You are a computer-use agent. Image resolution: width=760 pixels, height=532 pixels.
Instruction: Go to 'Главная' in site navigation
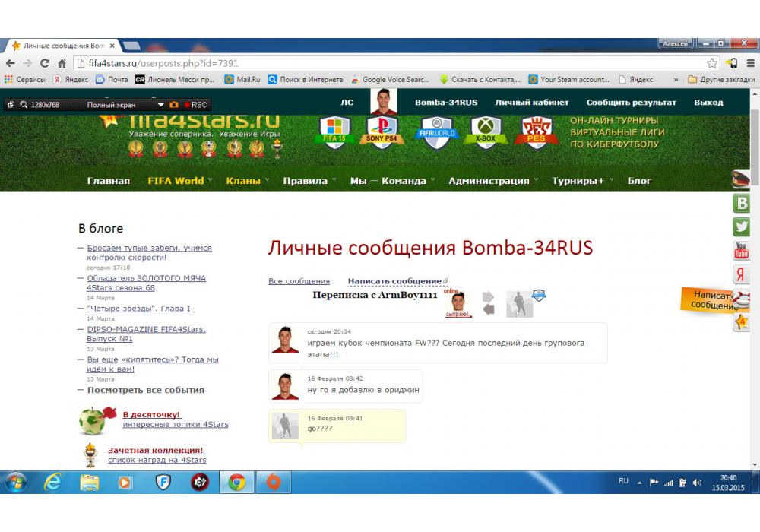108,181
